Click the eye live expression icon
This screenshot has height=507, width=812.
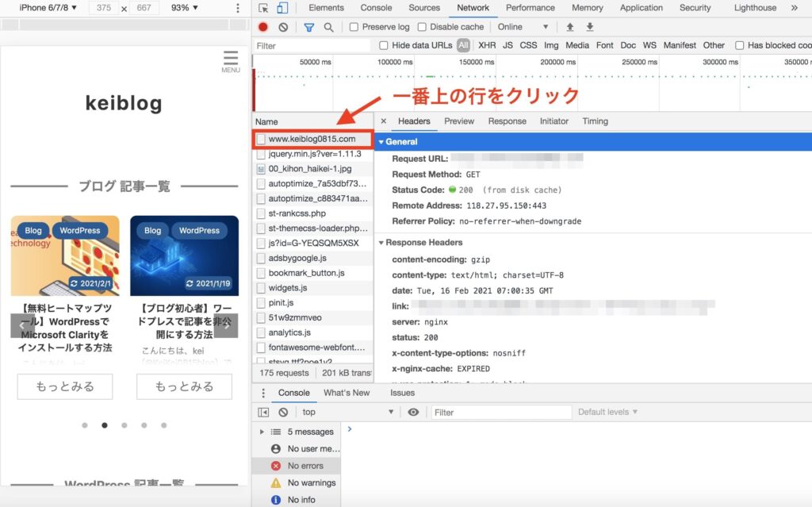pos(413,412)
